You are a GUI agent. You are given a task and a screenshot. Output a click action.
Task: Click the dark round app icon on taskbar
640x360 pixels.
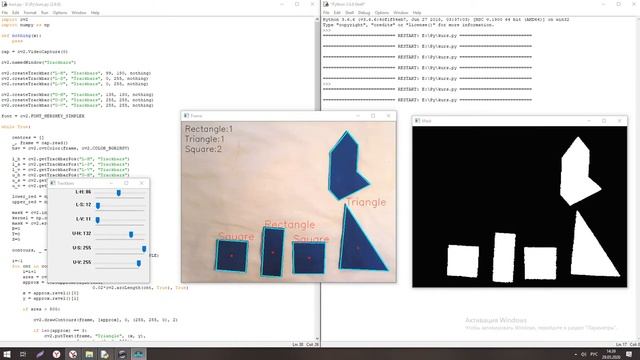[122, 354]
